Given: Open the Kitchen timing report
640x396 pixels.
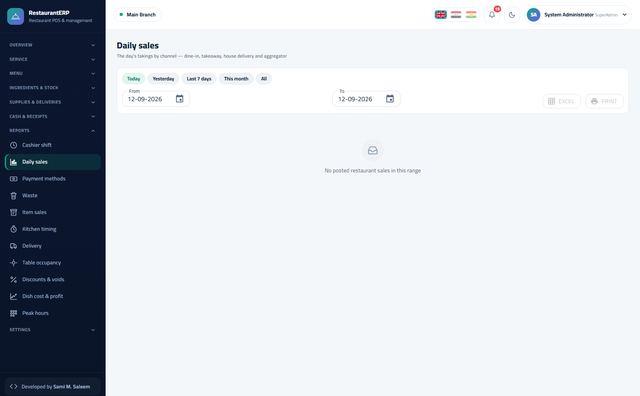Looking at the screenshot, I should (x=53, y=229).
